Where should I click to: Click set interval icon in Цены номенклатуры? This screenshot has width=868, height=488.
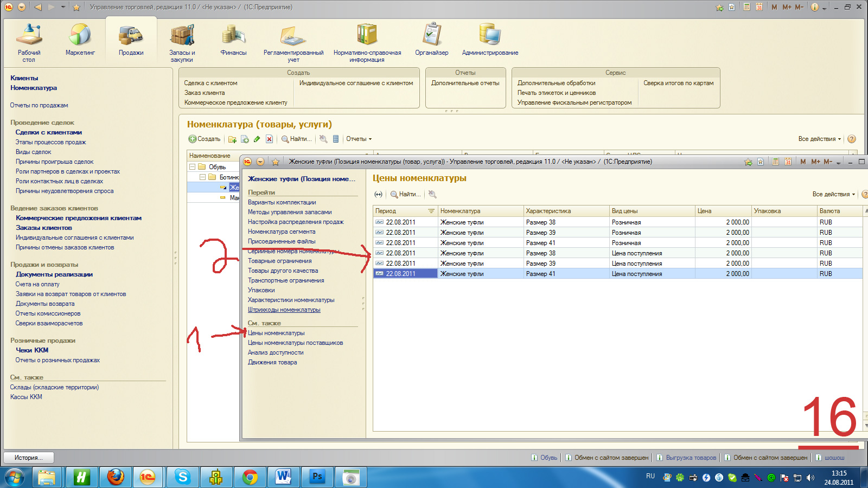pyautogui.click(x=379, y=194)
